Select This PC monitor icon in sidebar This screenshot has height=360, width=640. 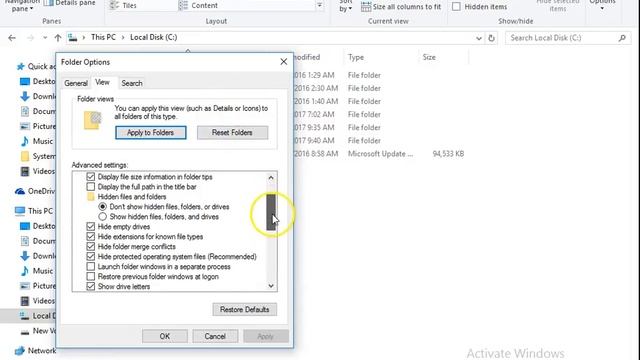(20, 211)
